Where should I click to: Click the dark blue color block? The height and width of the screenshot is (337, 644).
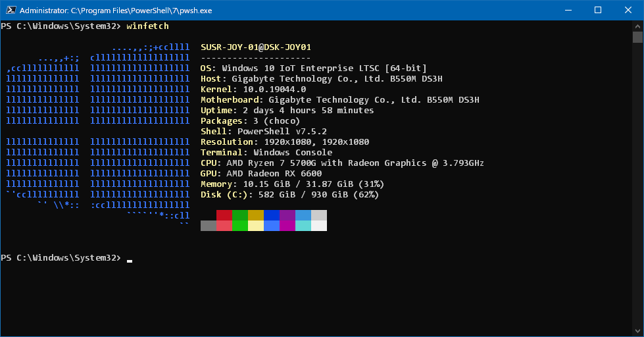[x=272, y=215]
